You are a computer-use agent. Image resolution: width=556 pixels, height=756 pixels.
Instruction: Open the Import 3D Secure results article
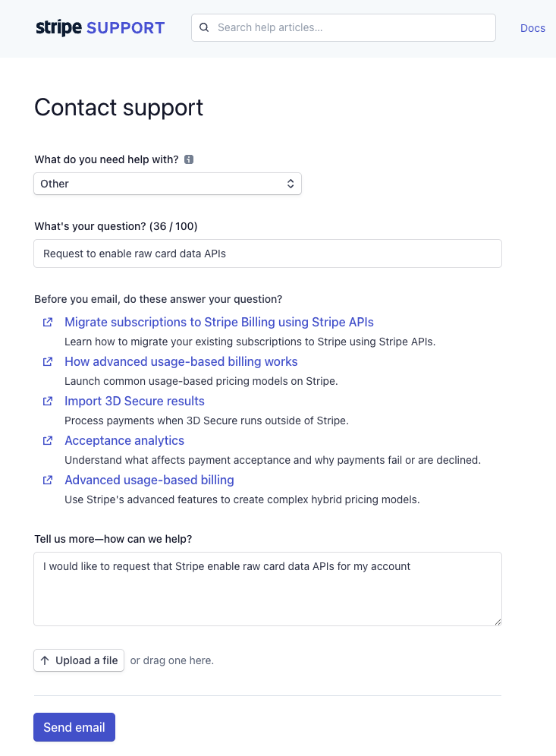point(134,401)
